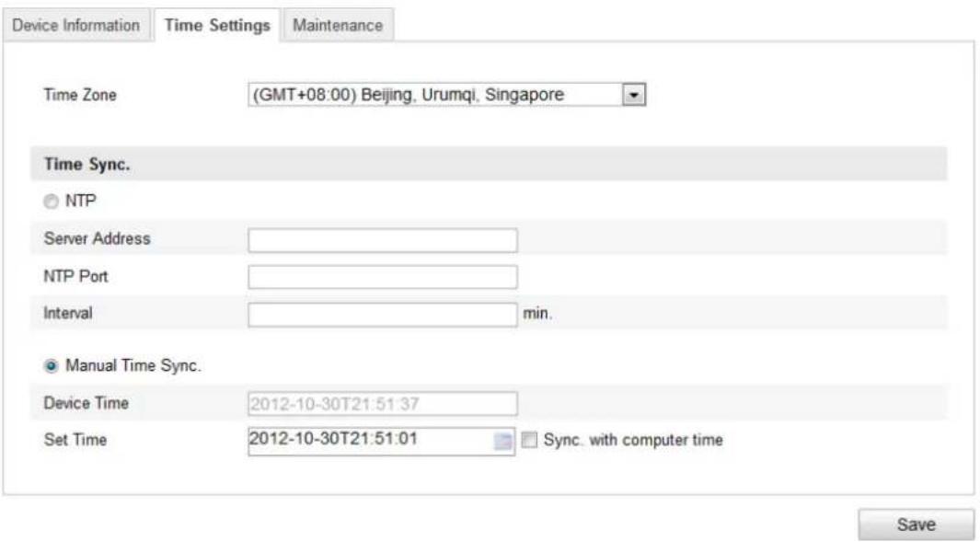The image size is (980, 542).
Task: Click the Interval label
Action: click(67, 313)
